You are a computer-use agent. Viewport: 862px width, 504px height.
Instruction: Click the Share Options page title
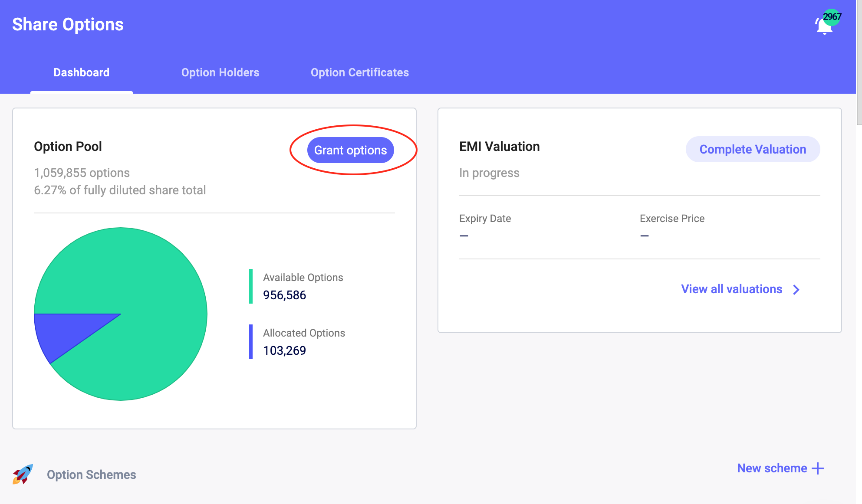coord(68,25)
